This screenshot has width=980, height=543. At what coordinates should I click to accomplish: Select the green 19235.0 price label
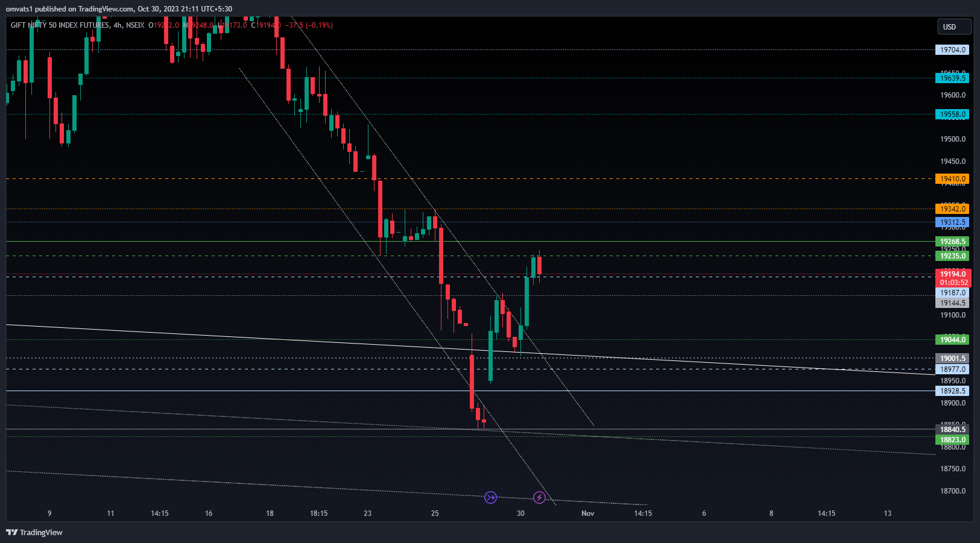coord(953,256)
